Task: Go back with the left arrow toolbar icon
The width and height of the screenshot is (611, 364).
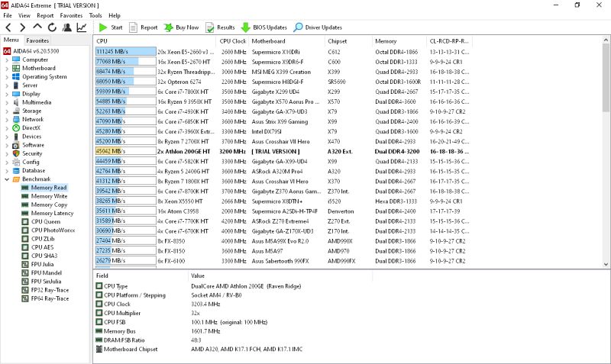Action: pyautogui.click(x=8, y=27)
